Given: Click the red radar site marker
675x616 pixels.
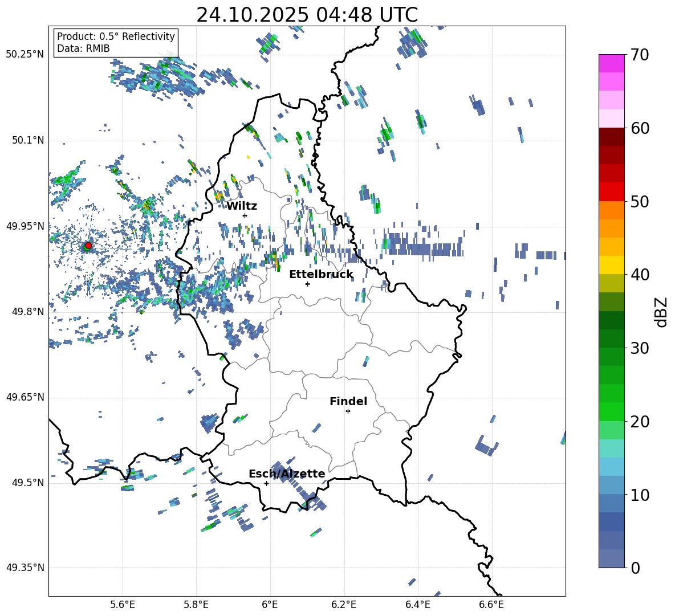Looking at the screenshot, I should pyautogui.click(x=88, y=245).
